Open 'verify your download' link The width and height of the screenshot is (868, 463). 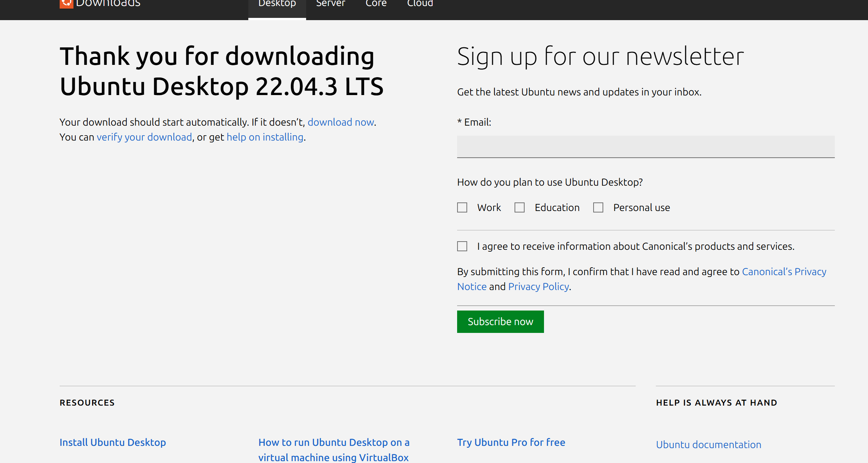tap(144, 137)
